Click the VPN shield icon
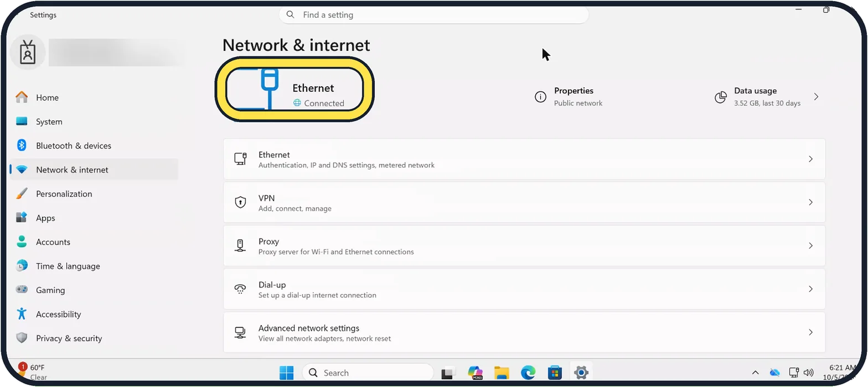Image resolution: width=868 pixels, height=387 pixels. (x=240, y=202)
